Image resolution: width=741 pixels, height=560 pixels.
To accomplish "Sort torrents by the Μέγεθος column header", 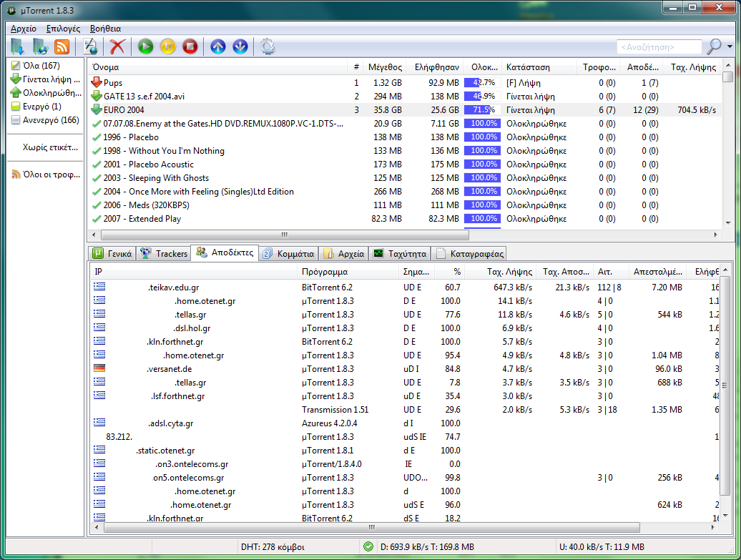I will click(385, 67).
